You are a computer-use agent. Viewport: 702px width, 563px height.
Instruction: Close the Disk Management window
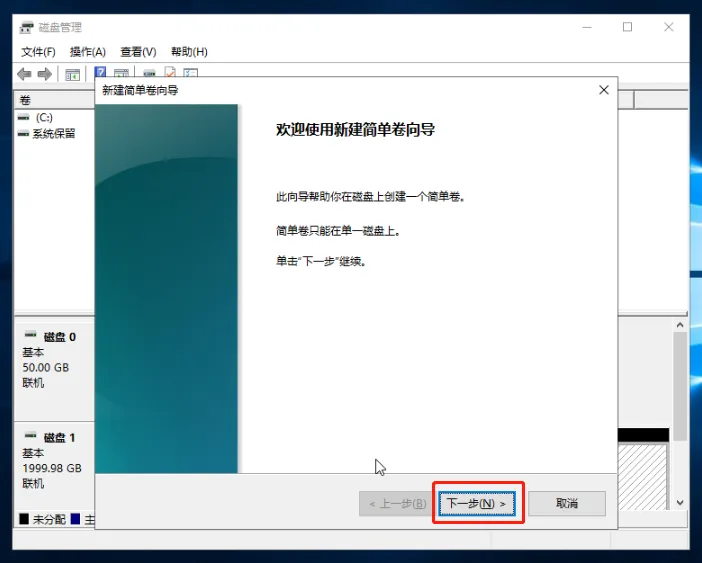point(669,27)
